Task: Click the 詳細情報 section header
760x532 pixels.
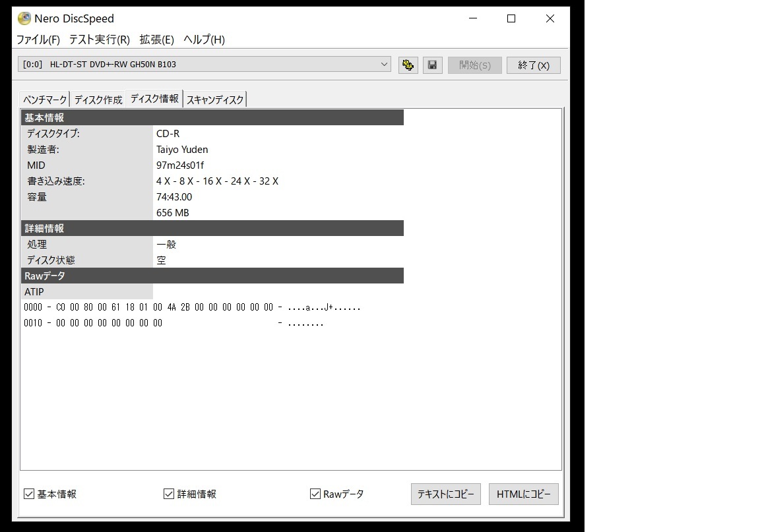Action: coord(212,228)
